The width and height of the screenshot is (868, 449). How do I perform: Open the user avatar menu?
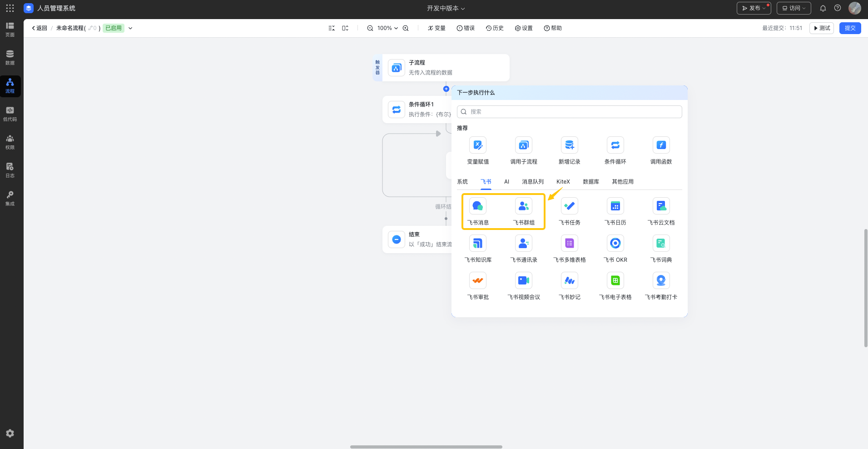click(x=855, y=8)
